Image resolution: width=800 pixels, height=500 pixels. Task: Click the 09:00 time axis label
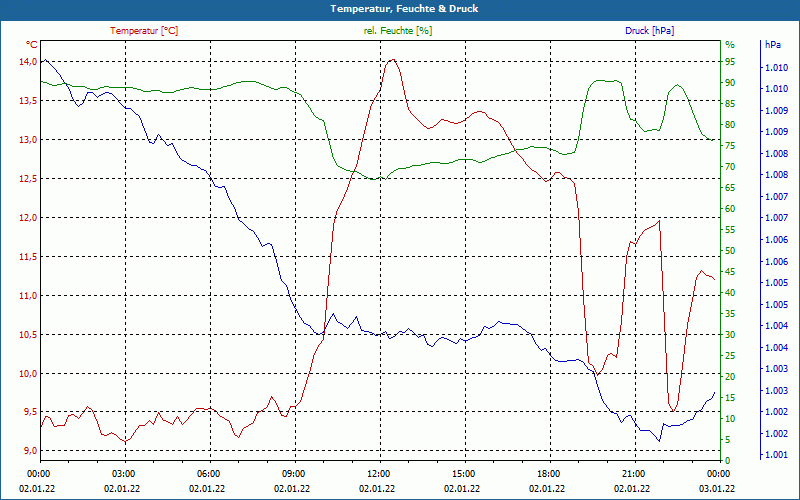coord(292,474)
